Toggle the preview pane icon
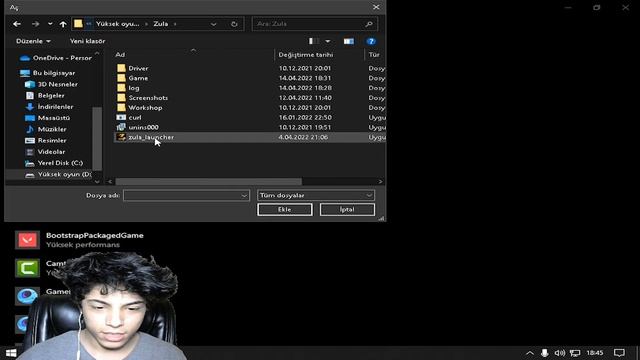The width and height of the screenshot is (640, 360). (349, 41)
